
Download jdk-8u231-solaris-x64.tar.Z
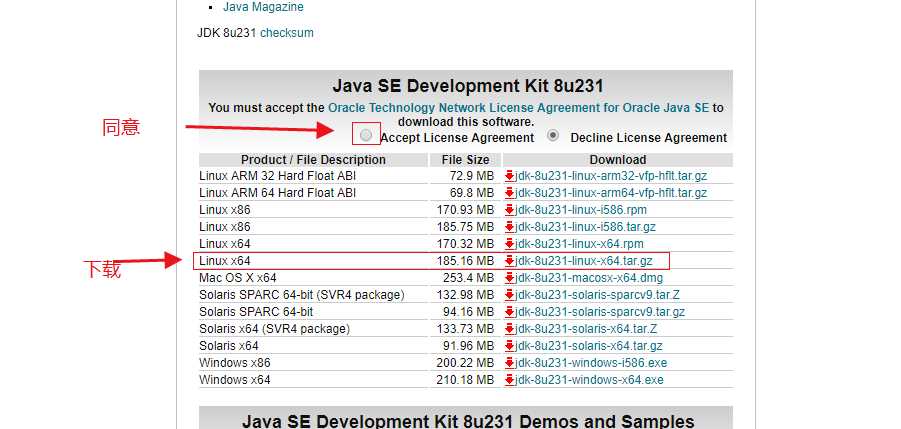[586, 329]
